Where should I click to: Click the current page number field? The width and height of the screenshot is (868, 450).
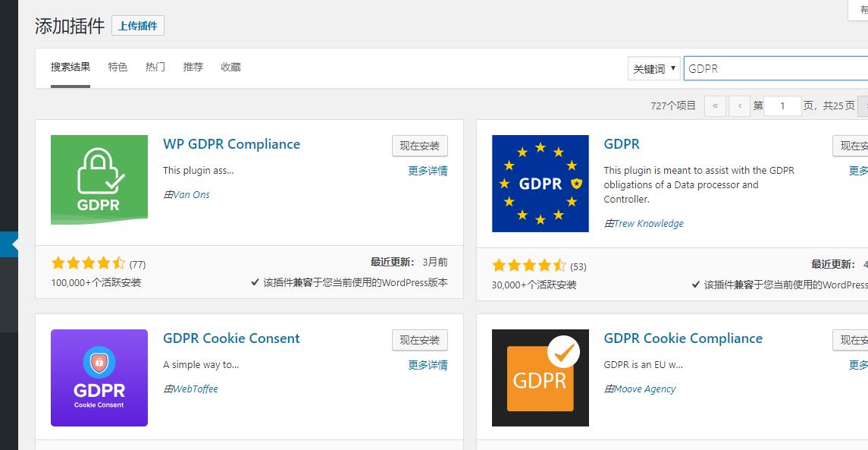tap(782, 105)
